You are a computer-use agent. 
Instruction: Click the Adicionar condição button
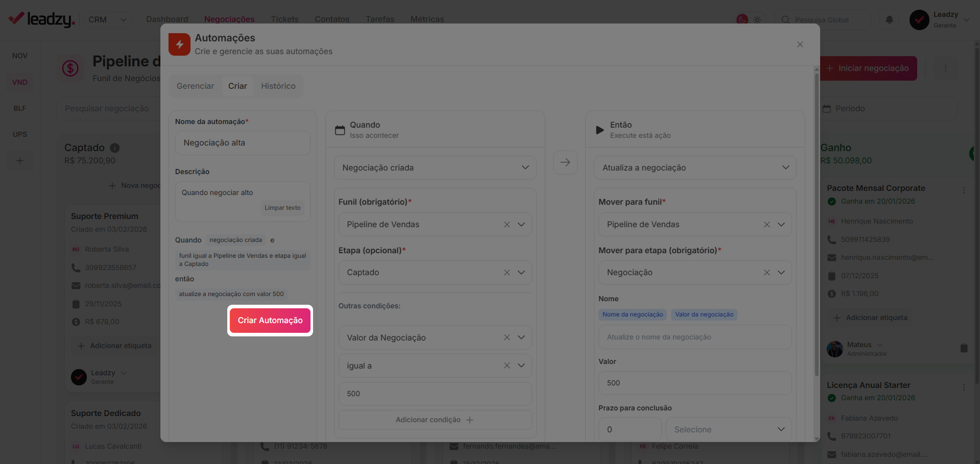click(x=435, y=420)
